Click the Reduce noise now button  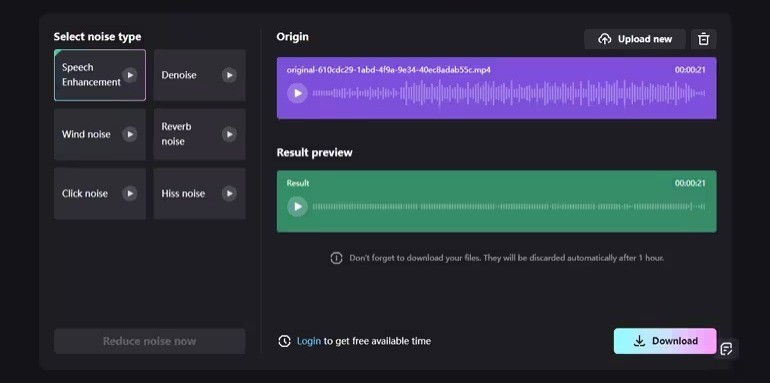point(149,341)
